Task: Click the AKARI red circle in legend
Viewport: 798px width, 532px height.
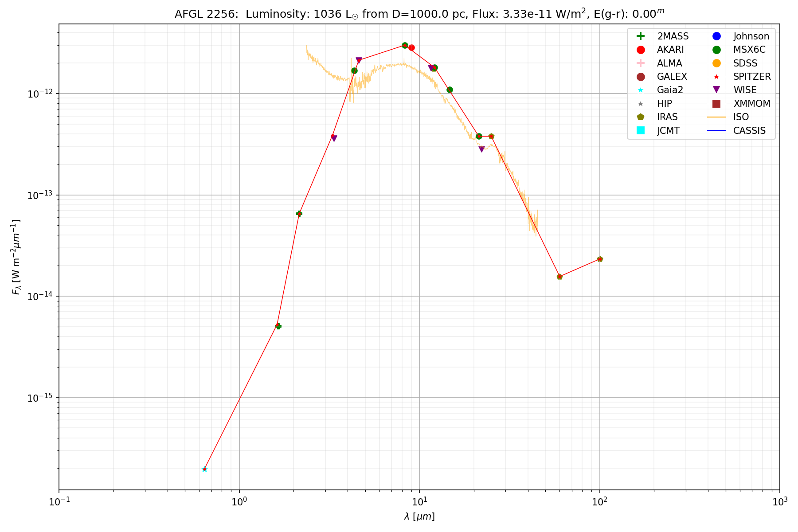Action: pos(640,50)
